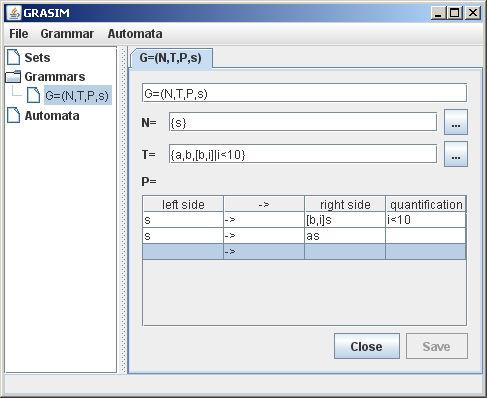This screenshot has height=398, width=487.
Task: Click the Close button
Action: [x=367, y=346]
